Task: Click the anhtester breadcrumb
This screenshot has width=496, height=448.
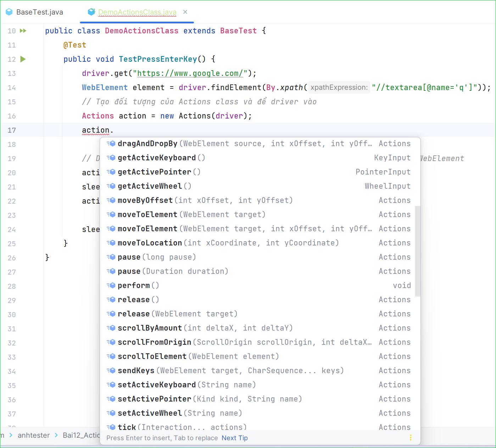Action: pyautogui.click(x=34, y=435)
